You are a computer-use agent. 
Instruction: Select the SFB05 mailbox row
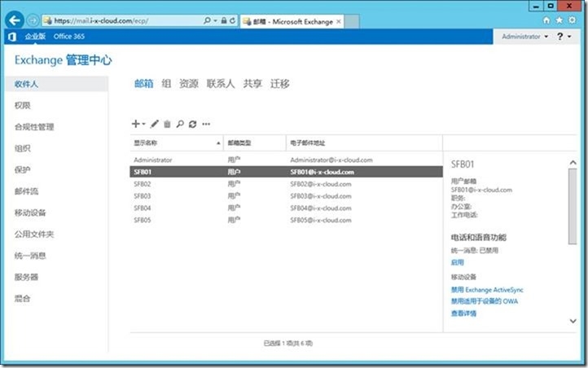click(286, 220)
